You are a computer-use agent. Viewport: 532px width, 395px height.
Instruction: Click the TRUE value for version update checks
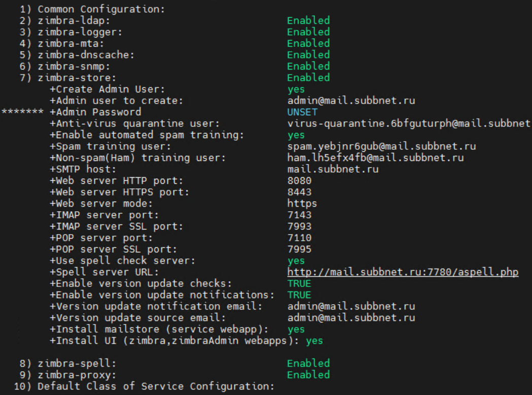click(299, 283)
